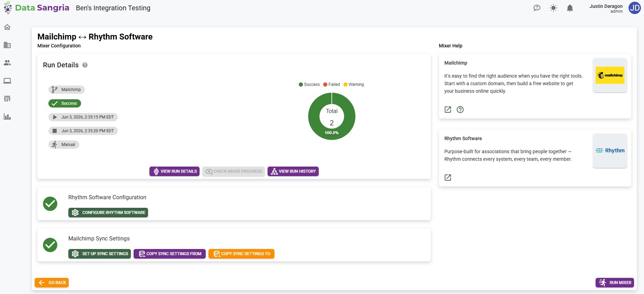This screenshot has width=644, height=294.
Task: Click the start time chip 2:35:15 PM
Action: coord(83,117)
